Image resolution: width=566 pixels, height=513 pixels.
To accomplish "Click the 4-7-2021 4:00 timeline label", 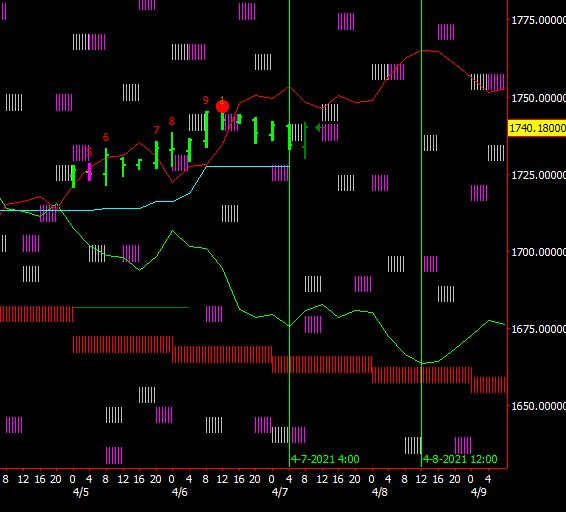I will pyautogui.click(x=325, y=459).
